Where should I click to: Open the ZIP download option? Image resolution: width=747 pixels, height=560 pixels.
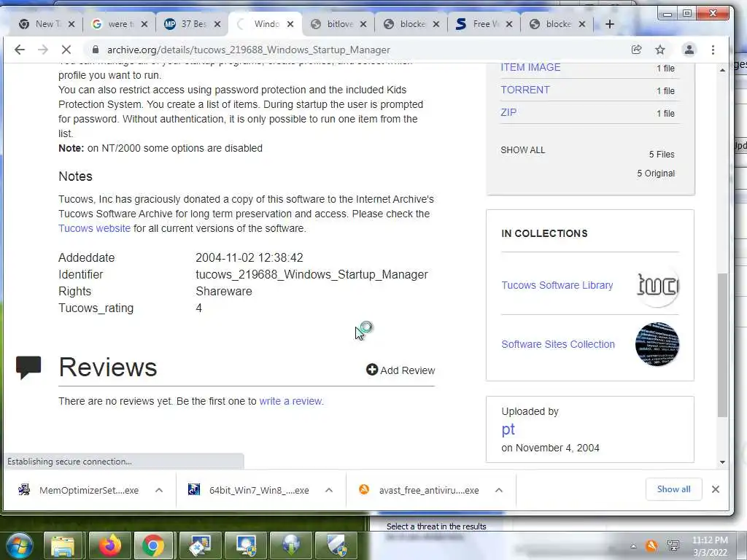coord(508,112)
